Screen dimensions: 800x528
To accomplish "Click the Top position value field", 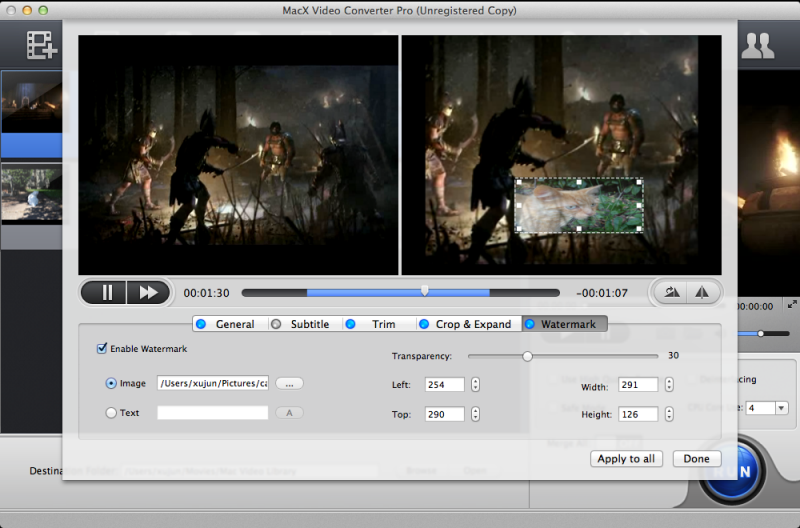I will coord(445,414).
